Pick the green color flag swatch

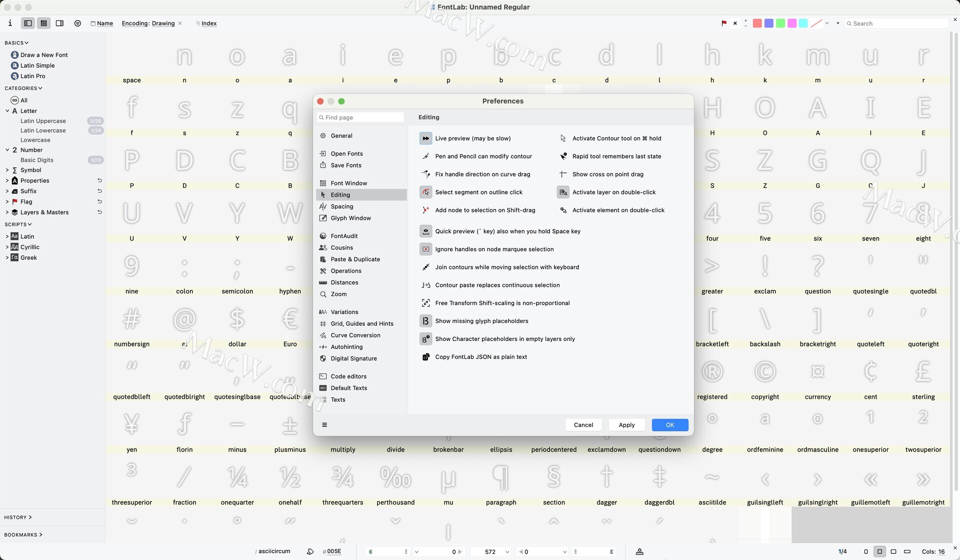[x=780, y=23]
